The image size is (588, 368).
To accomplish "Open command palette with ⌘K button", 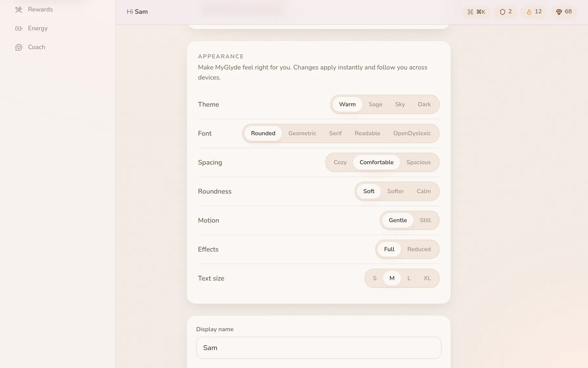I will coord(476,12).
